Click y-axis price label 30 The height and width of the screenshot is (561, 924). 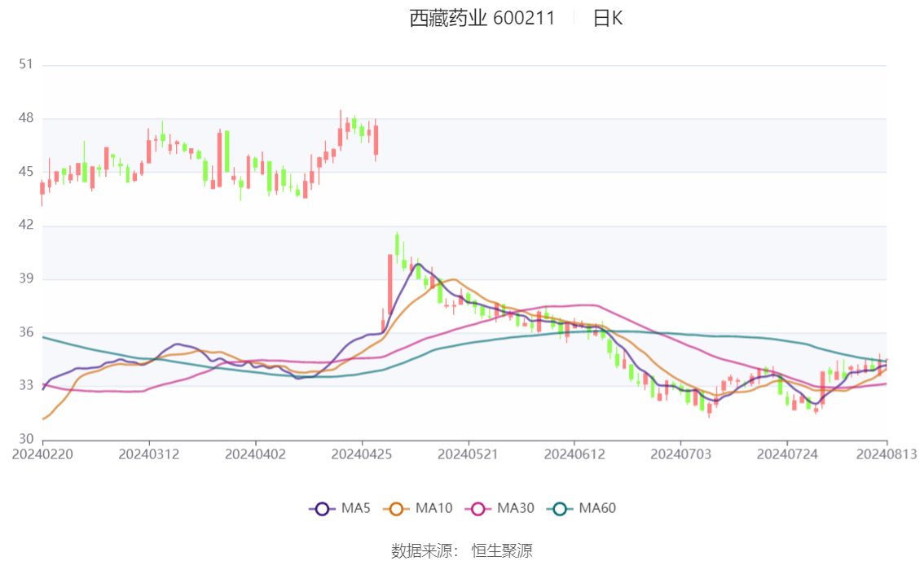click(26, 439)
